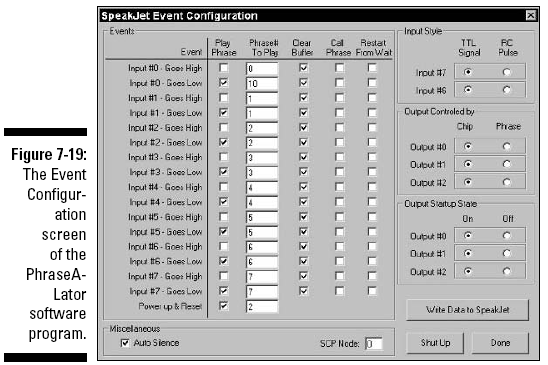The width and height of the screenshot is (548, 365).
Task: Enable Play Phrase for Input #0 Goes High
Action: (223, 67)
